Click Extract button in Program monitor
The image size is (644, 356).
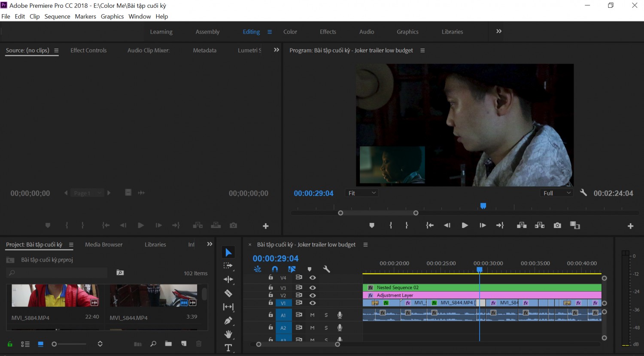pyautogui.click(x=540, y=225)
